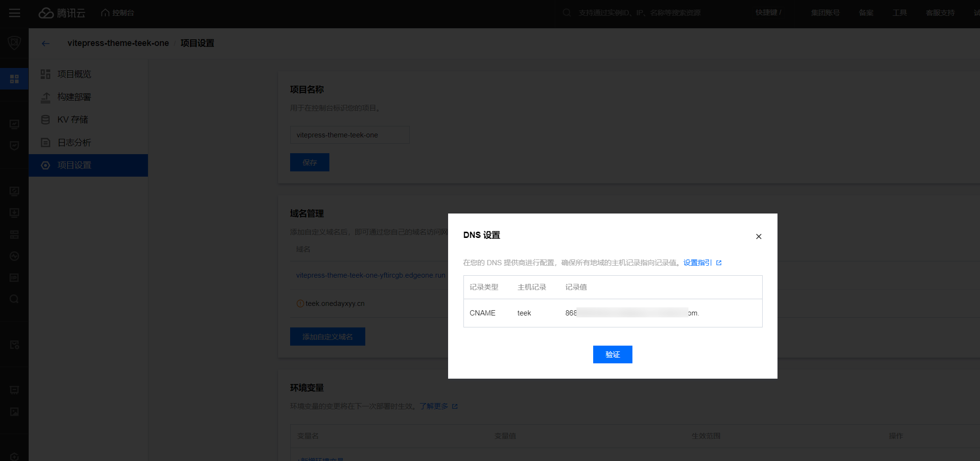Click the teek.onedayxyy.cn warning icon
This screenshot has height=461, width=980.
300,304
